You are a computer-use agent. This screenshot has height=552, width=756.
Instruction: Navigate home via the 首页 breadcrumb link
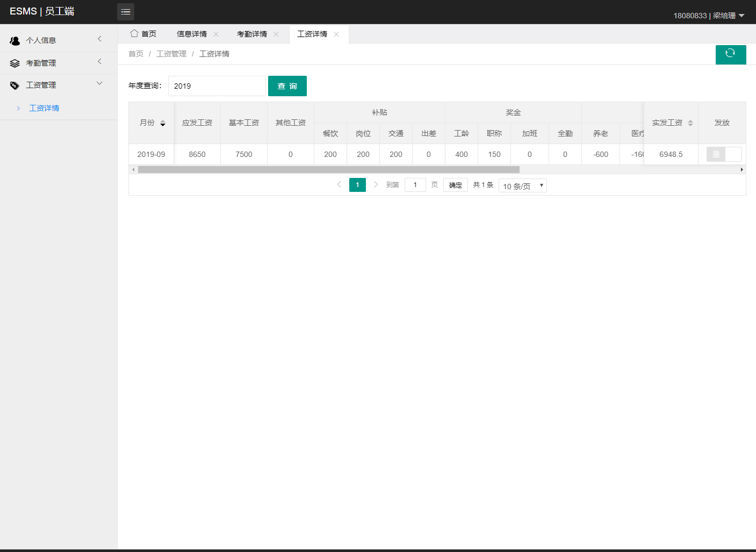(135, 53)
